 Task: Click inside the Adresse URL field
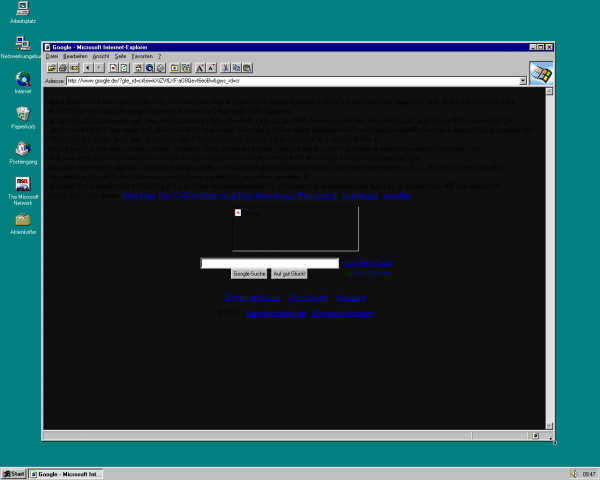point(293,81)
